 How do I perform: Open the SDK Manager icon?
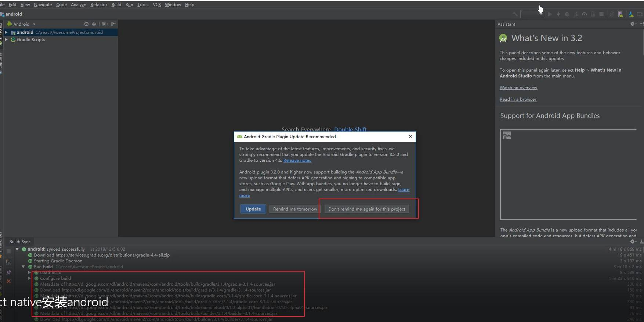(631, 14)
